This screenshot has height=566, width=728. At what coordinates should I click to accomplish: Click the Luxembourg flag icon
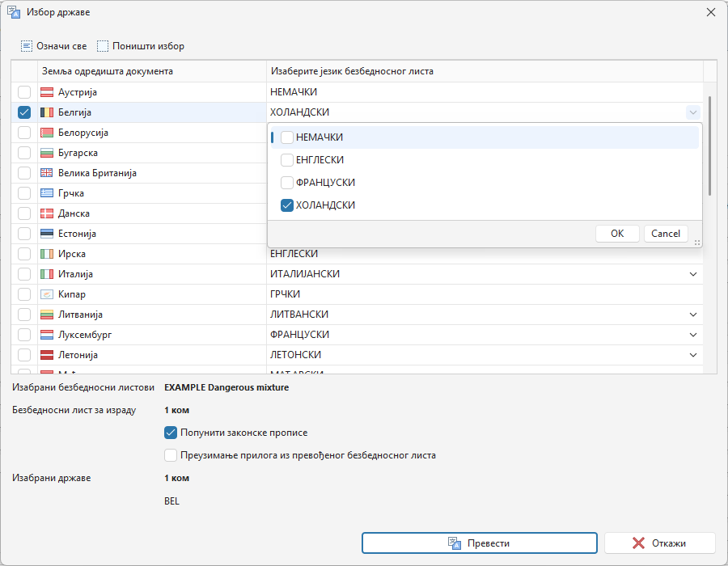[47, 335]
